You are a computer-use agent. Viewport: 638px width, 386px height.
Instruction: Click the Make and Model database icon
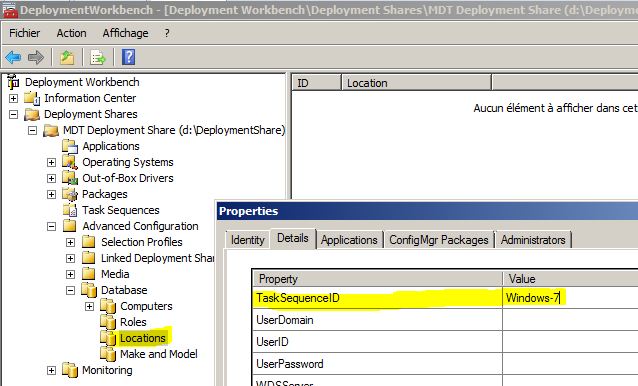[x=108, y=354]
